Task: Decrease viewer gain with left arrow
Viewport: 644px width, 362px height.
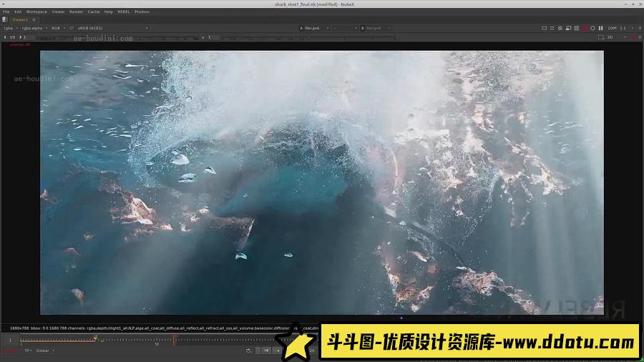Action: coord(5,37)
